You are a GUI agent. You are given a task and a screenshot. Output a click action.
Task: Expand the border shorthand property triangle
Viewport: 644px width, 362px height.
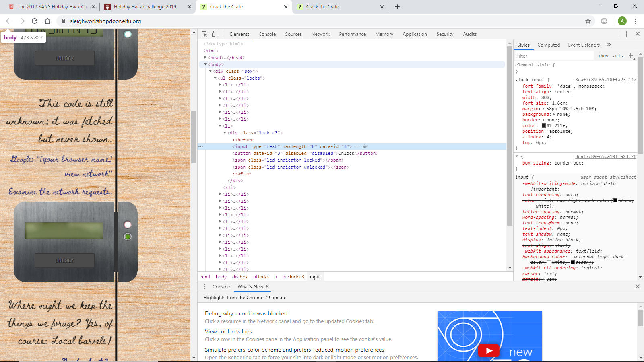pyautogui.click(x=544, y=120)
